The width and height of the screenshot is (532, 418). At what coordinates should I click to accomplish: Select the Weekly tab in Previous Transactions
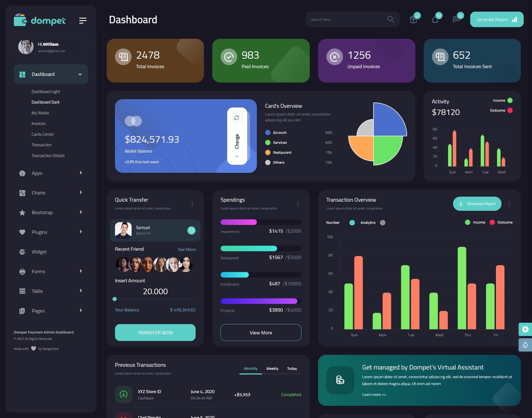point(272,368)
